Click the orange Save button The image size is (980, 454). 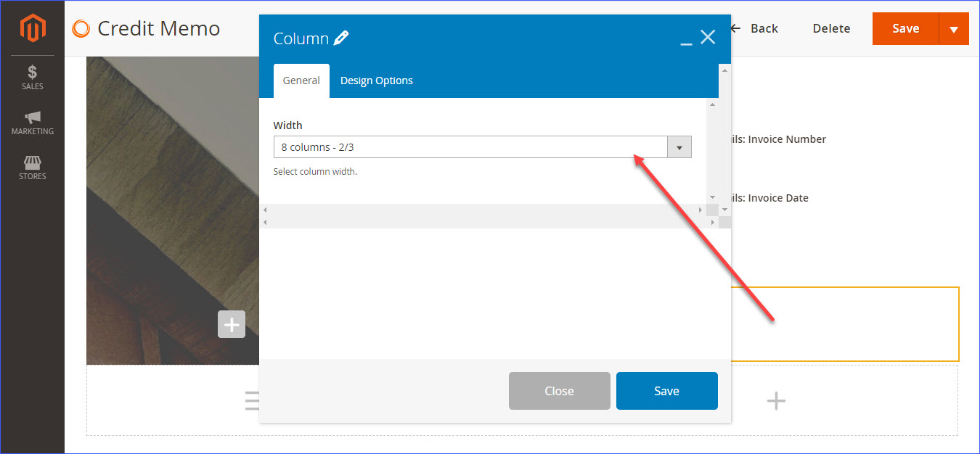pos(905,28)
